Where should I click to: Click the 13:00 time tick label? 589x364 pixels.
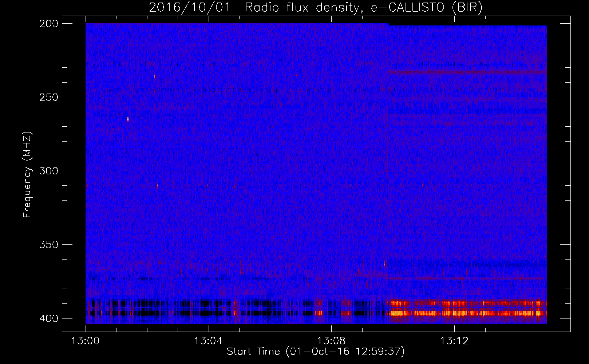click(x=86, y=341)
